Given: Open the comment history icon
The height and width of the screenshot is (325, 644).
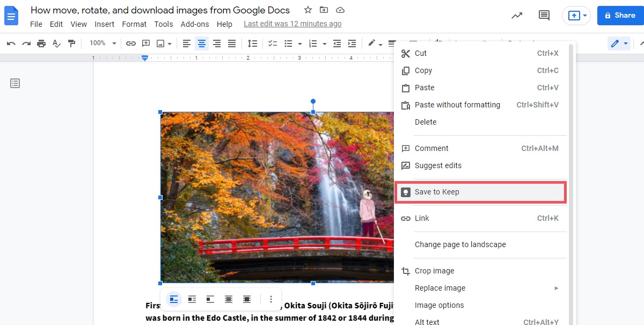Looking at the screenshot, I should (544, 16).
